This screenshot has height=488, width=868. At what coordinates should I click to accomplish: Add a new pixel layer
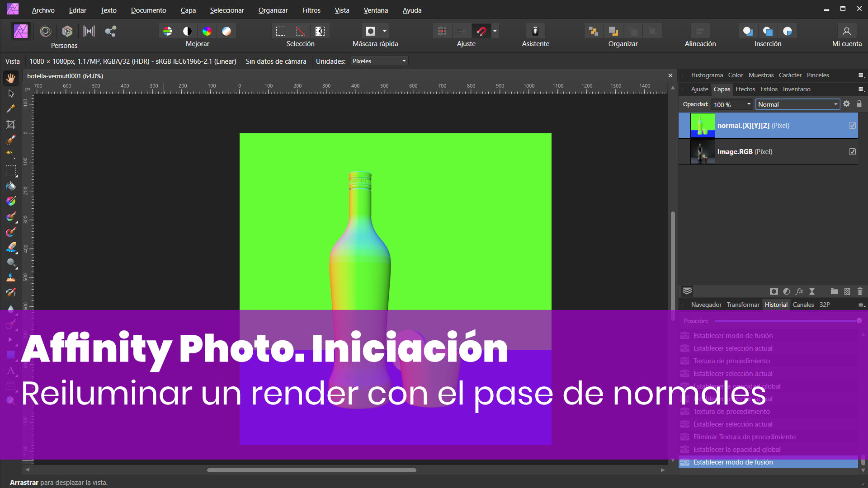click(x=847, y=291)
